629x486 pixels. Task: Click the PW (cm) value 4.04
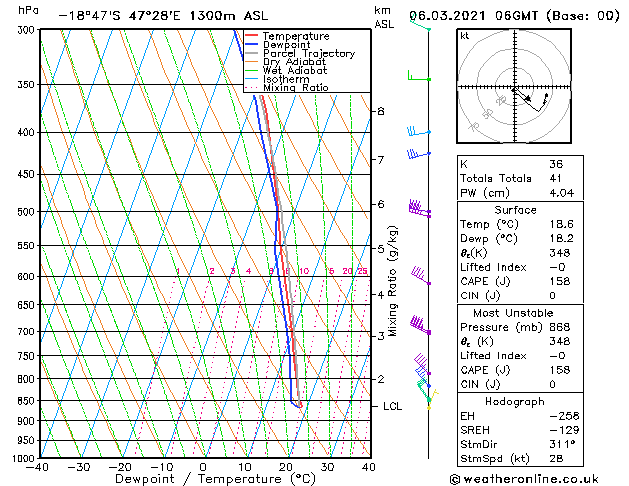[x=562, y=193]
